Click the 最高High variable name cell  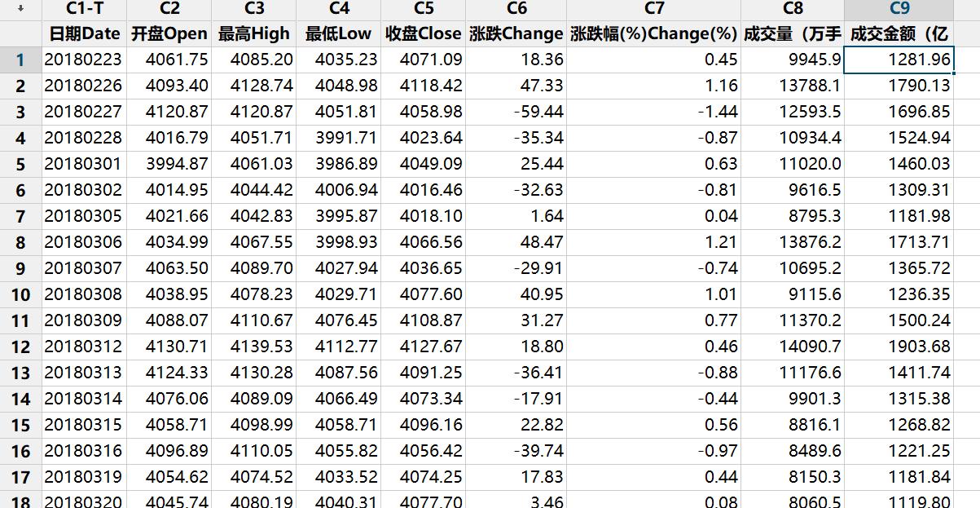tap(254, 34)
